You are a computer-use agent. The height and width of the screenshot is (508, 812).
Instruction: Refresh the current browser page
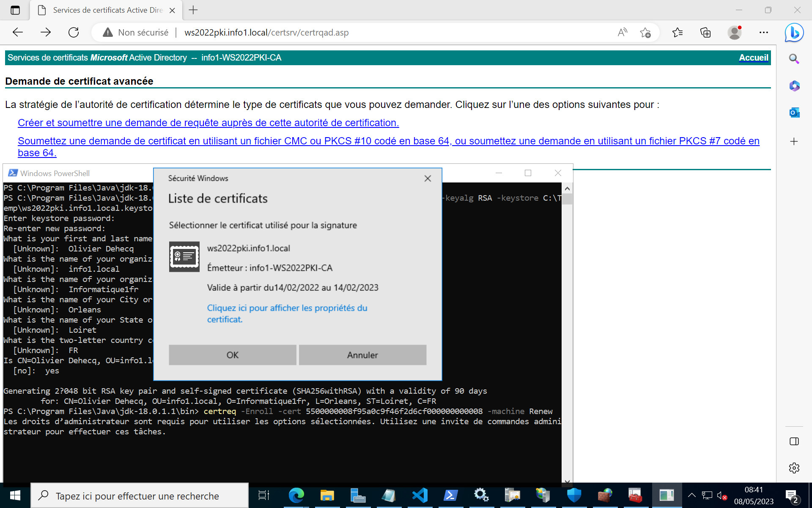click(x=74, y=33)
